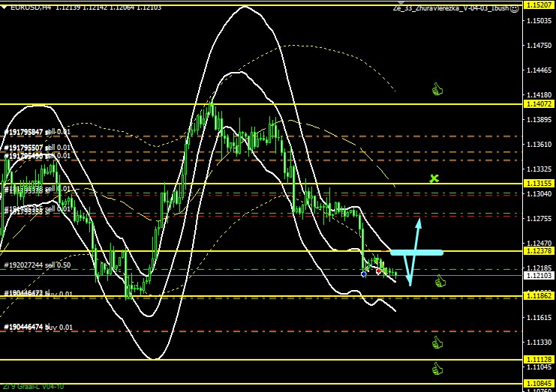Select order #191795847 sell 0.01 label

[x=38, y=132]
